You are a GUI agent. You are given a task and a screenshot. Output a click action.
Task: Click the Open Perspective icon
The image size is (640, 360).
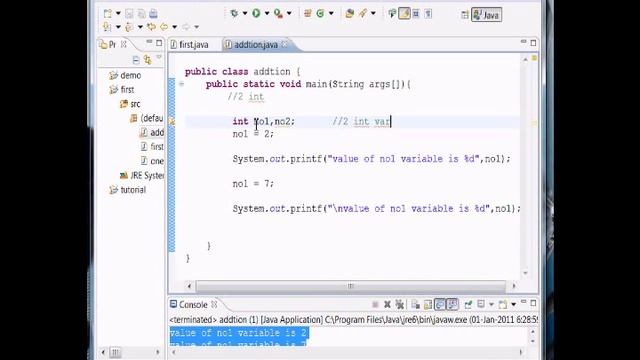pos(464,15)
